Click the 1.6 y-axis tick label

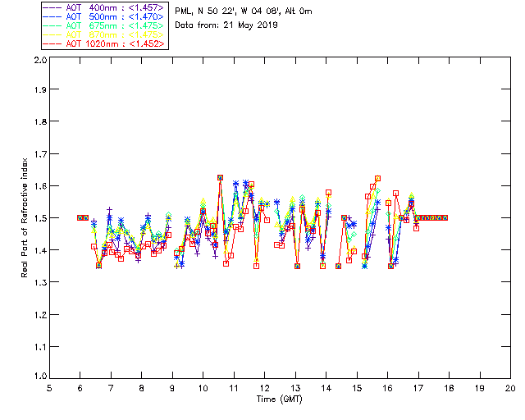tap(40, 186)
